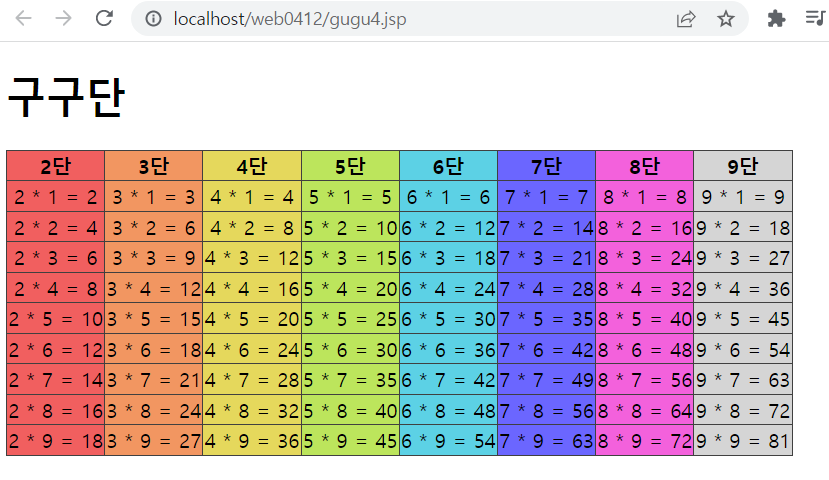Image resolution: width=829 pixels, height=480 pixels.
Task: Select cell 6 * 7 = 42
Action: point(448,380)
